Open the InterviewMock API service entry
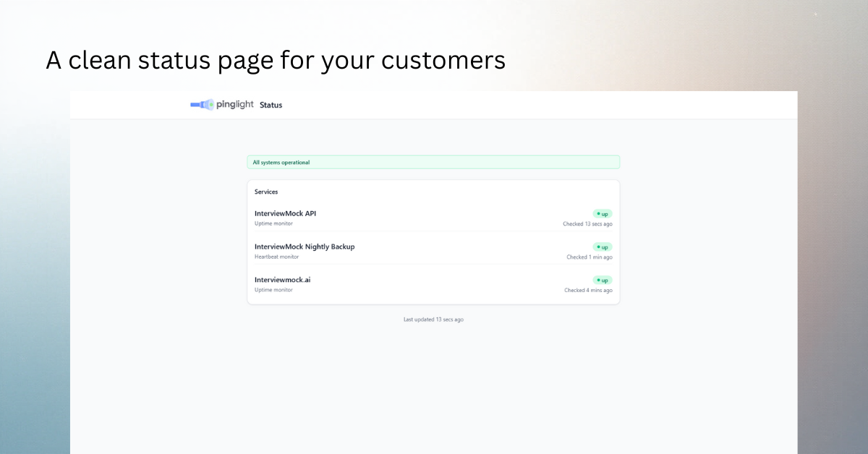 click(284, 213)
